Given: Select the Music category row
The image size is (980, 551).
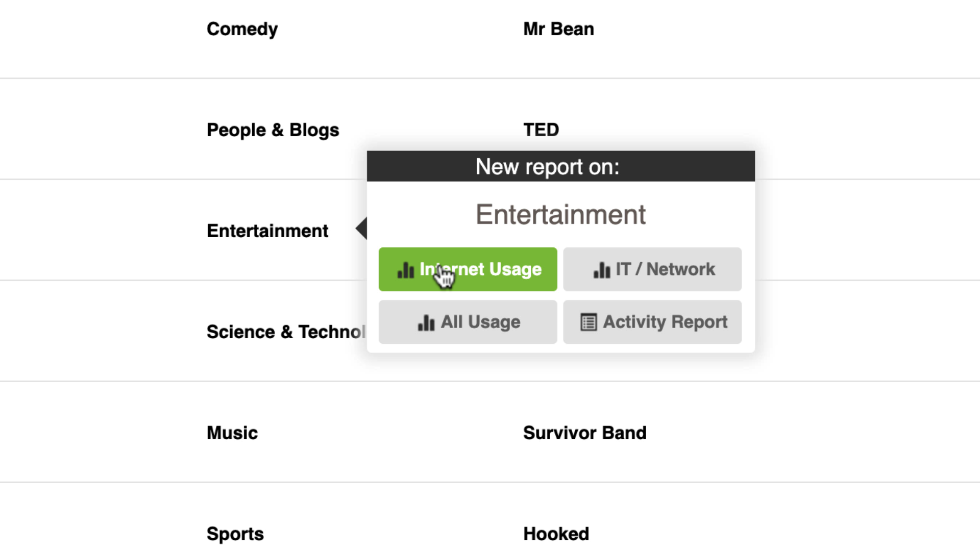Looking at the screenshot, I should click(x=232, y=432).
